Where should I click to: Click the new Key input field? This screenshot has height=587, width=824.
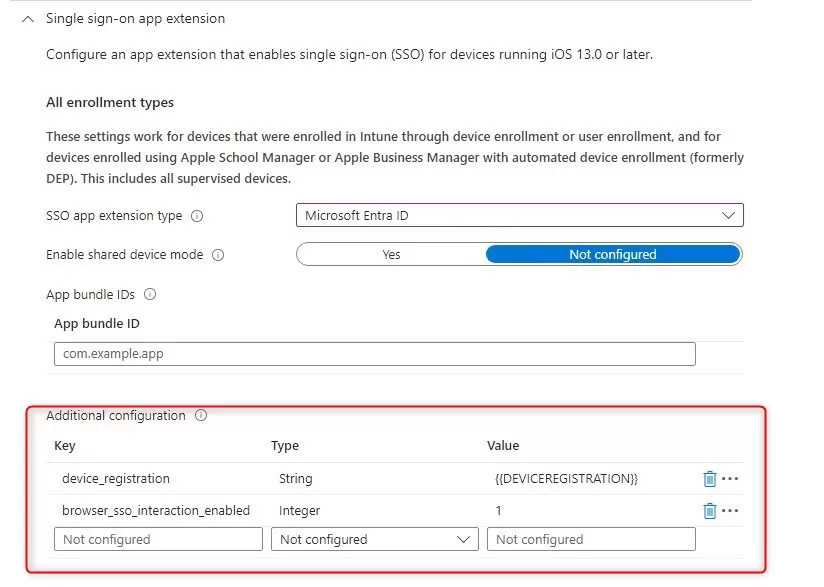pyautogui.click(x=159, y=540)
